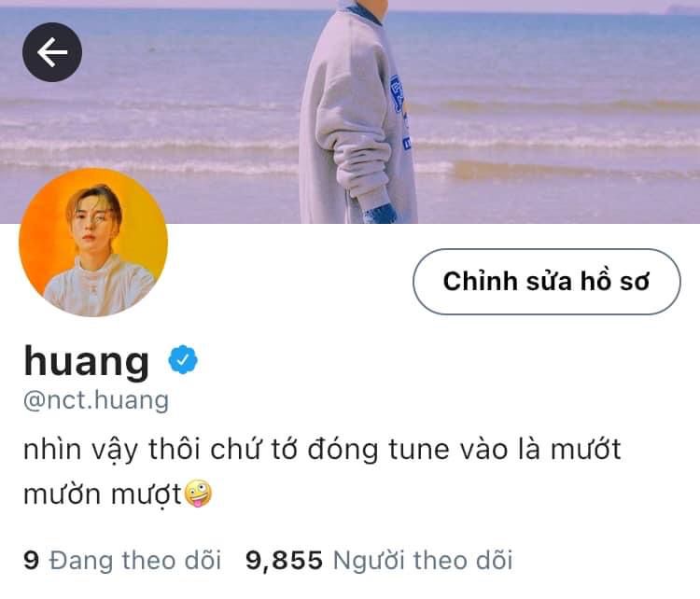Open the beach cover photo banner
The height and width of the screenshot is (599, 700).
350,112
